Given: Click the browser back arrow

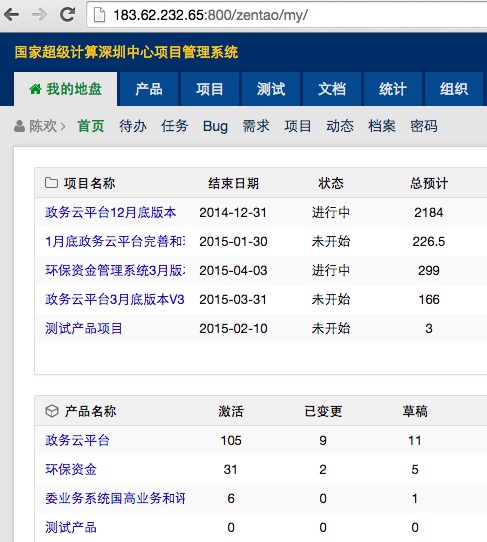Looking at the screenshot, I should click(x=11, y=15).
